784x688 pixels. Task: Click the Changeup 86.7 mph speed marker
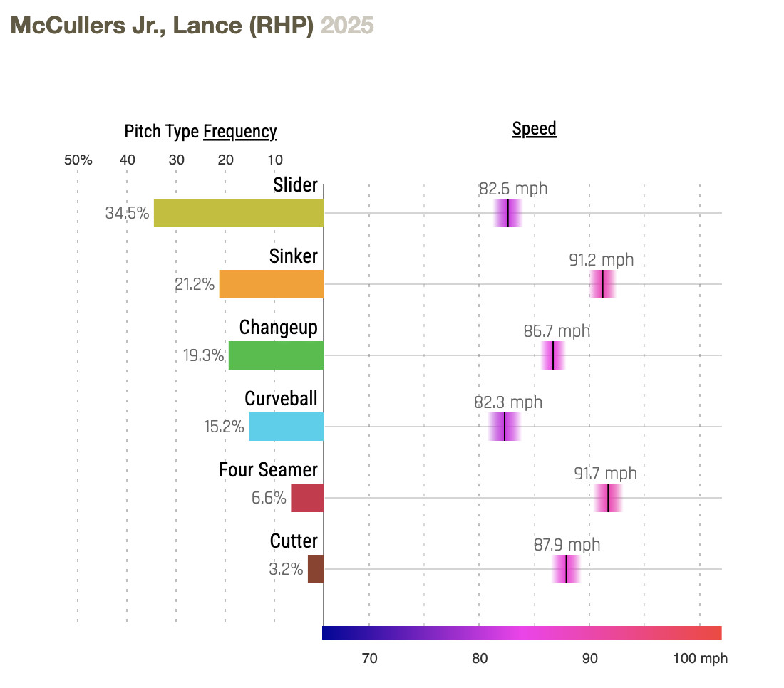coord(553,355)
